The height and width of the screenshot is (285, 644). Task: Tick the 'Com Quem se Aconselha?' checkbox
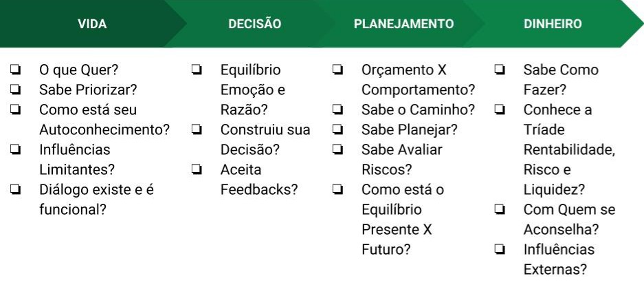tap(500, 209)
